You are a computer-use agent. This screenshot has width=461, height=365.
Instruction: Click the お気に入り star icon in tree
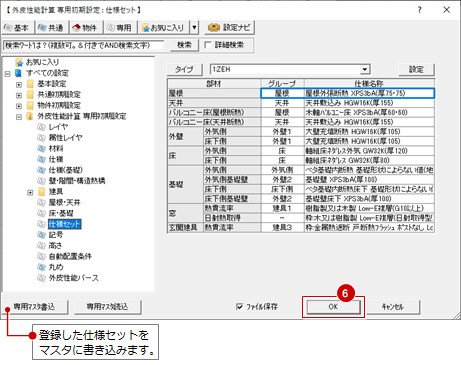[19, 62]
